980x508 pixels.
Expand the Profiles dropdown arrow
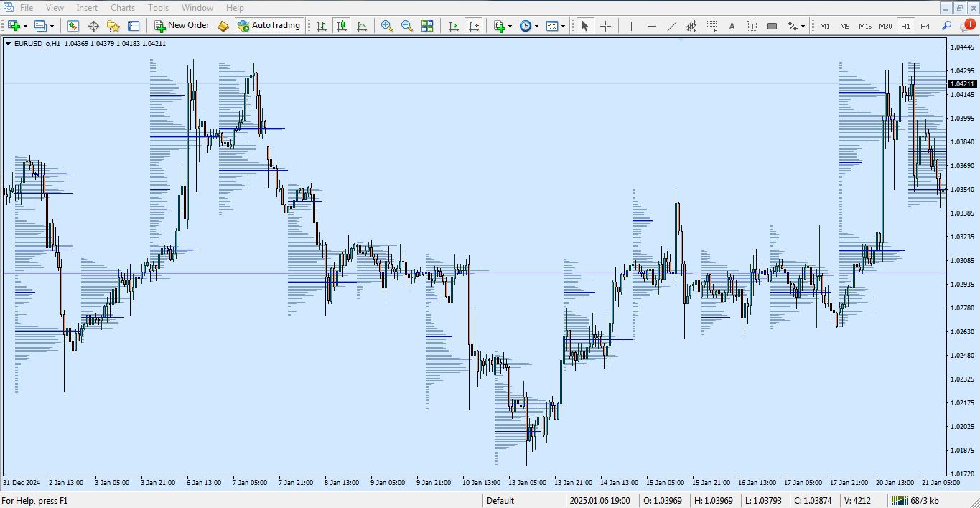52,26
